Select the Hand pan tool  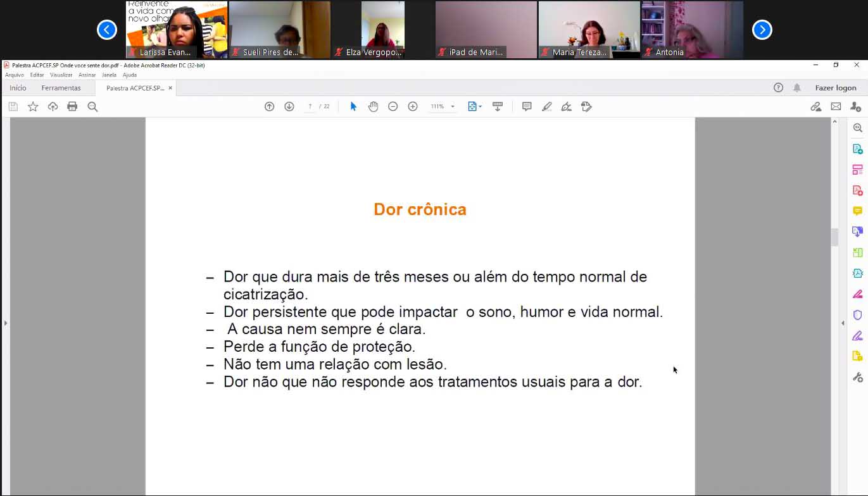tap(373, 107)
